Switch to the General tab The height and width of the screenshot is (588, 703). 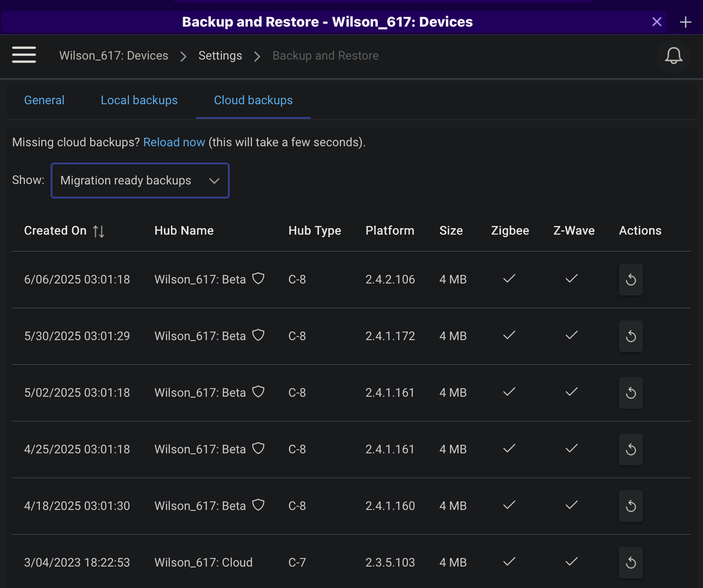pos(44,100)
